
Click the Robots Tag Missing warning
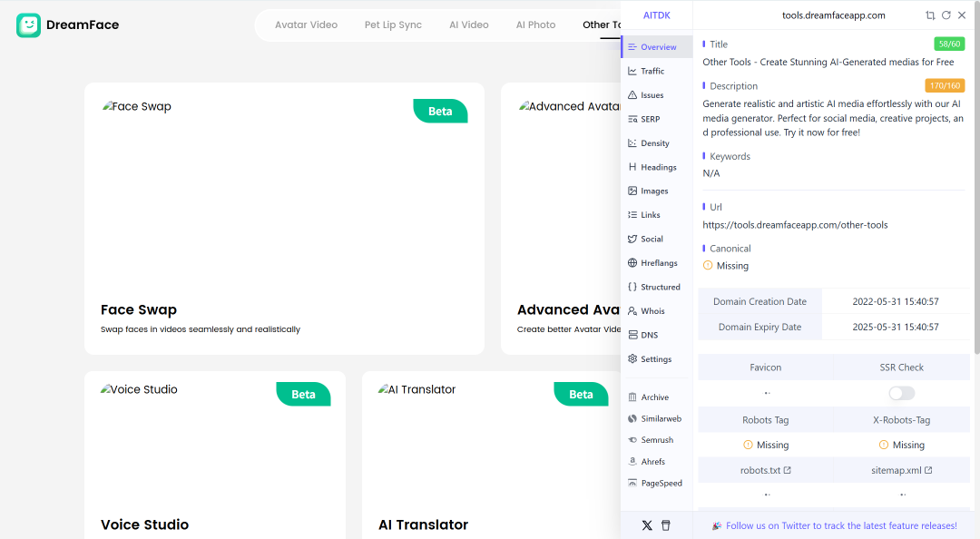pyautogui.click(x=766, y=446)
